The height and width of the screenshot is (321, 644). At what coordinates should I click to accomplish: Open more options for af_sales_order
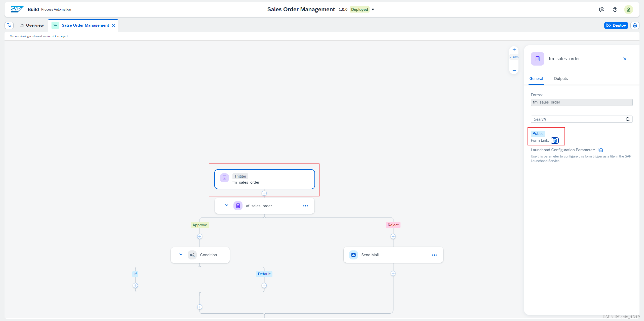(x=305, y=206)
